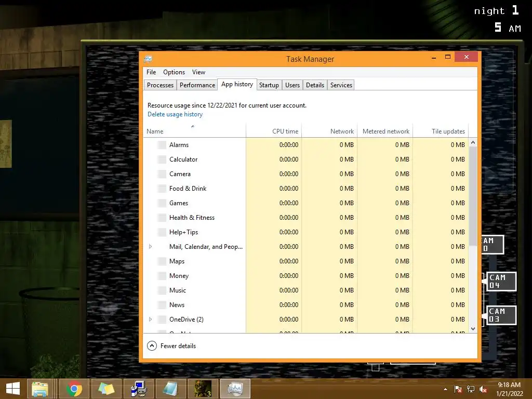Open the network status tray icon
The height and width of the screenshot is (399, 532).
pyautogui.click(x=471, y=389)
